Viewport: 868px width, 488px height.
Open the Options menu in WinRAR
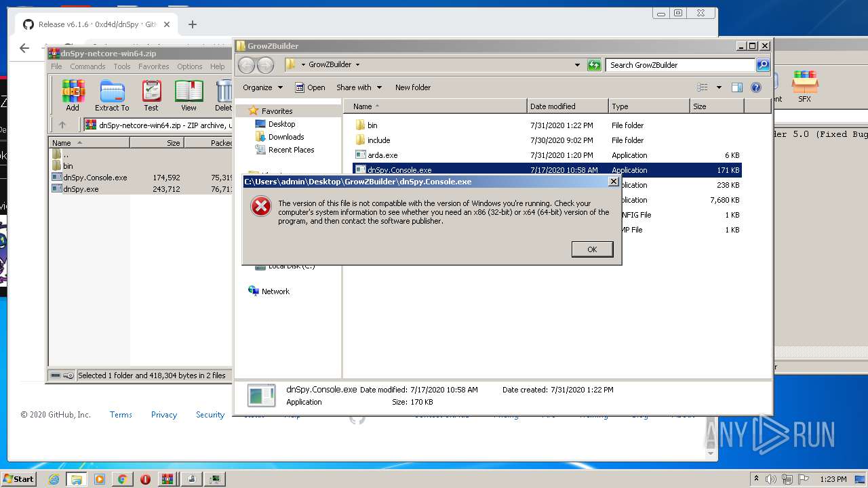(x=190, y=66)
